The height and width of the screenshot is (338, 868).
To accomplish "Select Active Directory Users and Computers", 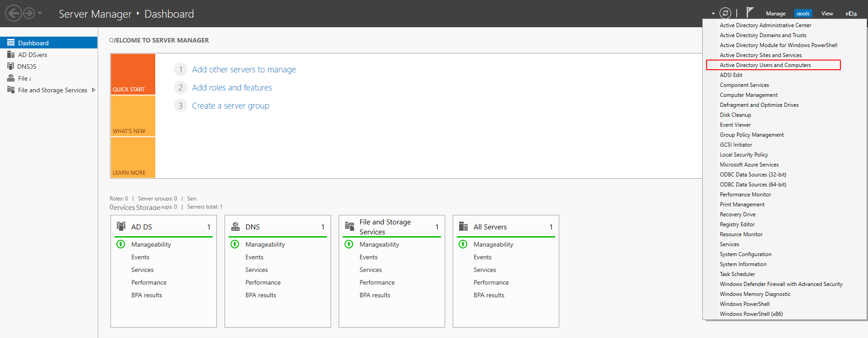I will [x=765, y=65].
